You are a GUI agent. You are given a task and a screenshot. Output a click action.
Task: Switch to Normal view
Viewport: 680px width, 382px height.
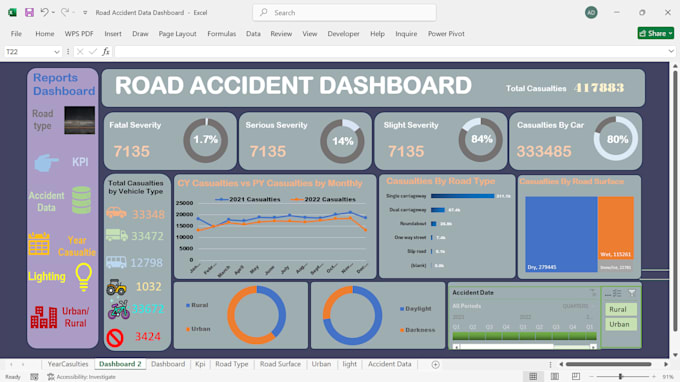[x=533, y=376]
